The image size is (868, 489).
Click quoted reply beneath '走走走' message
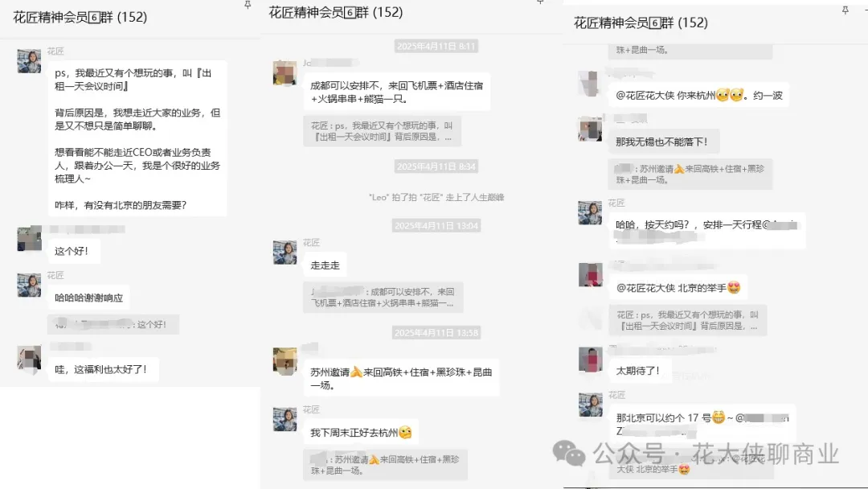[383, 298]
